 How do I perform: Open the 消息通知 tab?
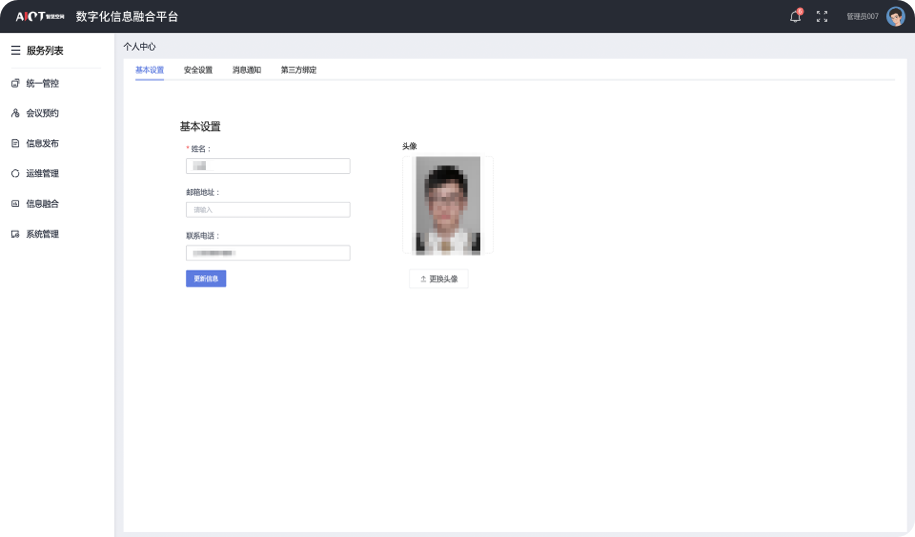pos(246,70)
